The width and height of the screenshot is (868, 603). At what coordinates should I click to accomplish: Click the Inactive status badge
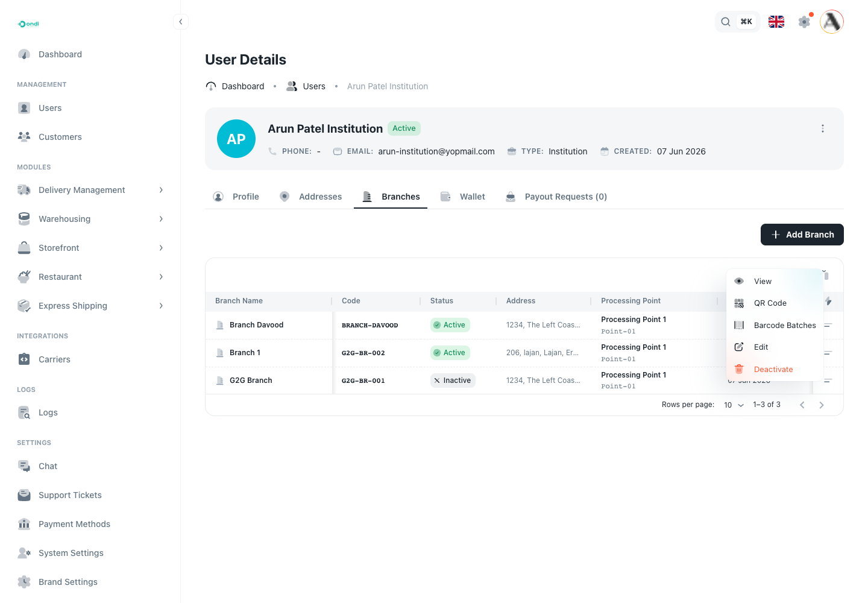pos(453,380)
